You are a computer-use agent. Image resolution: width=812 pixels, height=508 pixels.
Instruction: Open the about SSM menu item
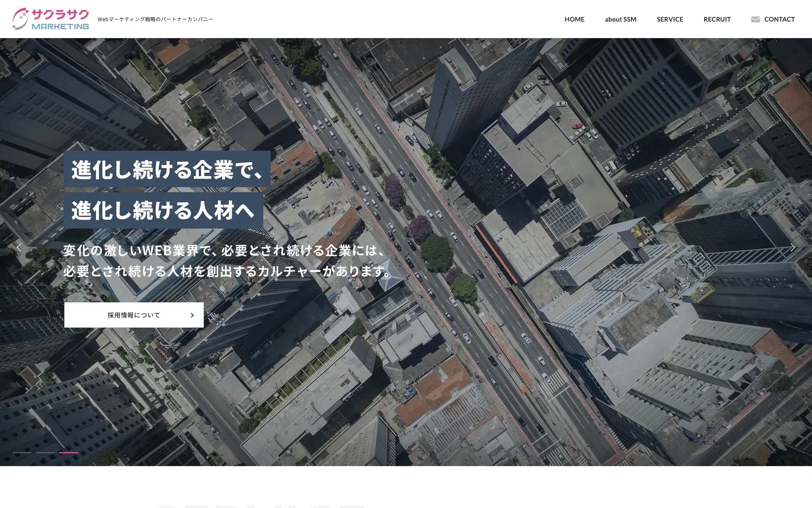tap(620, 19)
